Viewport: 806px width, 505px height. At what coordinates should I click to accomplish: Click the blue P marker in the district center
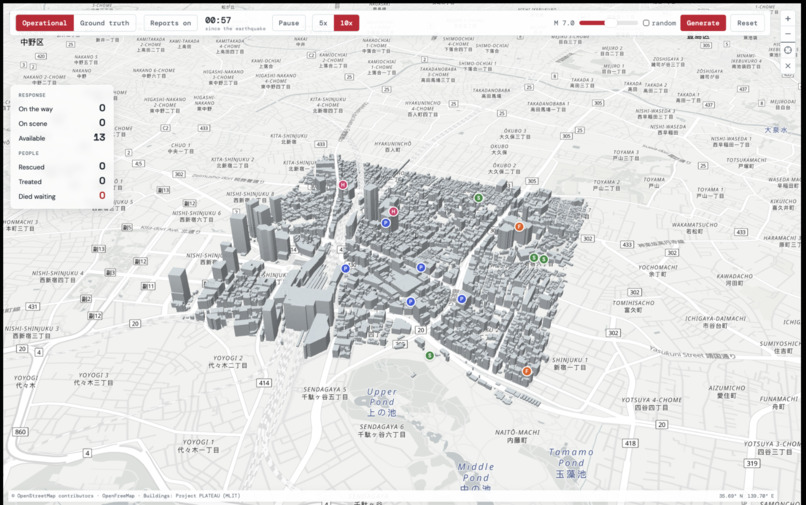421,267
